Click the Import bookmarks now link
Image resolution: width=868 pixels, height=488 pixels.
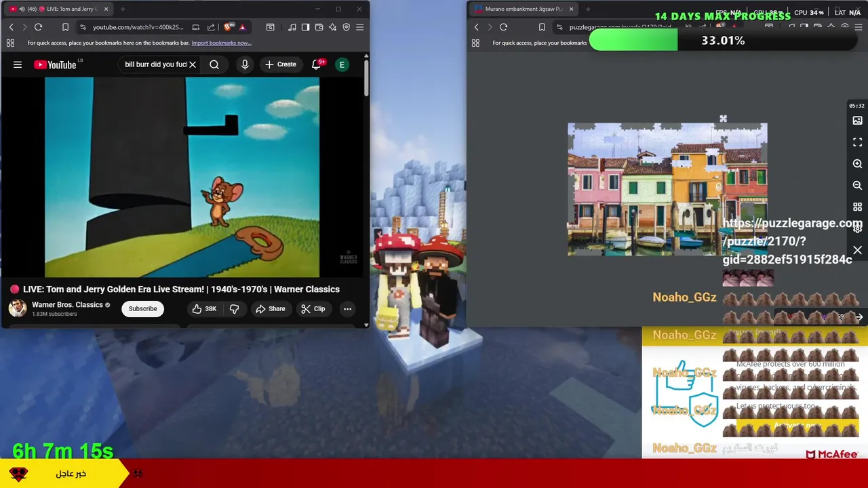click(221, 43)
